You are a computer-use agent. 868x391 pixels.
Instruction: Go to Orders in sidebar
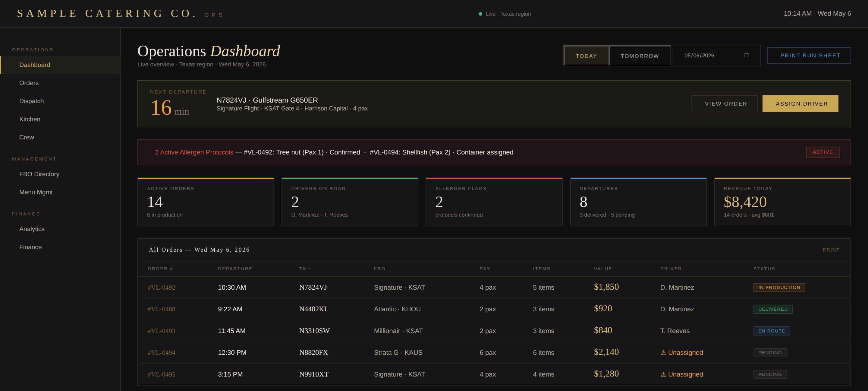click(60, 83)
